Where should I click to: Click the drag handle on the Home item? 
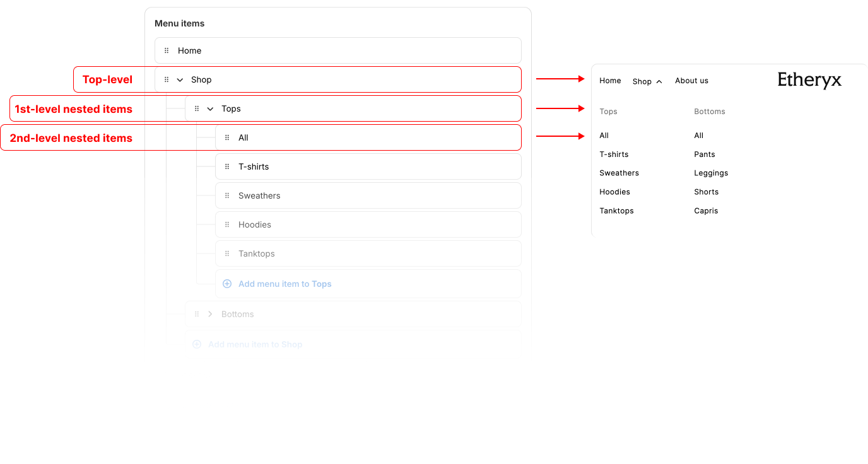(167, 50)
